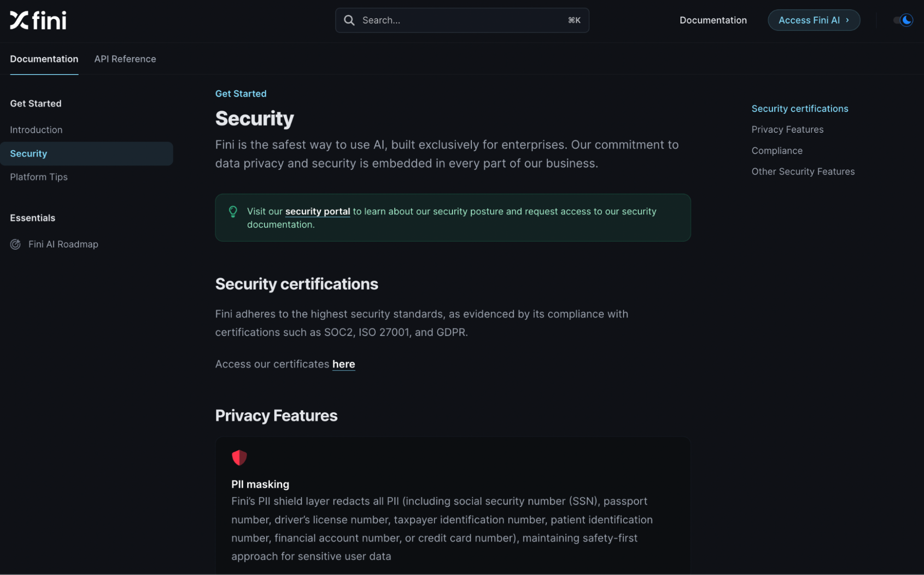924x575 pixels.
Task: Click the Get Started sidebar heading
Action: [36, 104]
